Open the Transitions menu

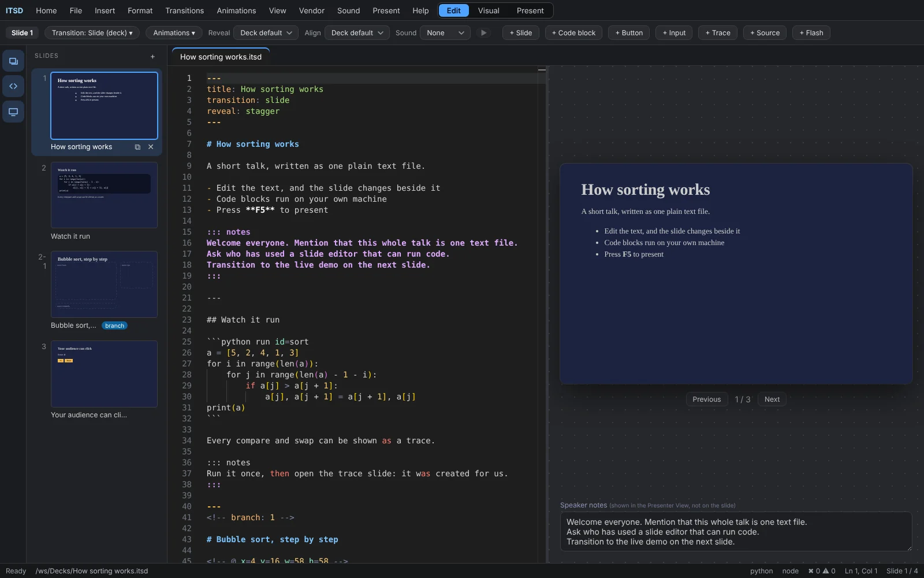[x=184, y=10]
